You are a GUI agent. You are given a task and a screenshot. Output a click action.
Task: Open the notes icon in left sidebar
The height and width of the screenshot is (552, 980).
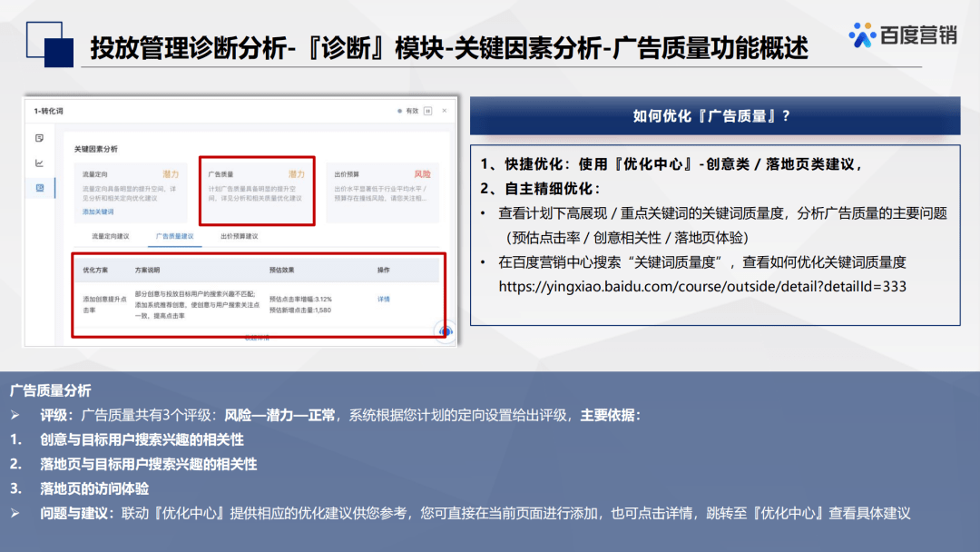pos(39,138)
